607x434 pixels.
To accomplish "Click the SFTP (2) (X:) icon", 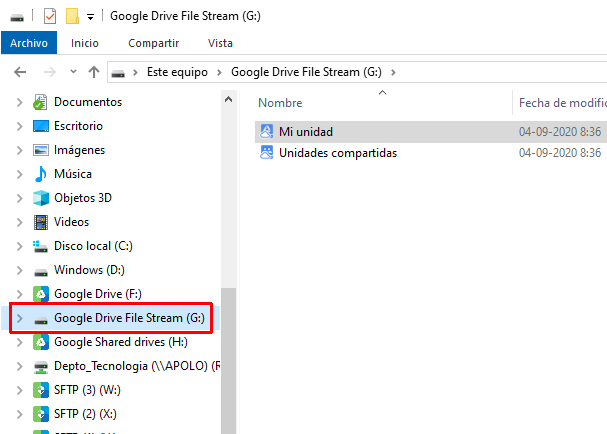I will 41,414.
